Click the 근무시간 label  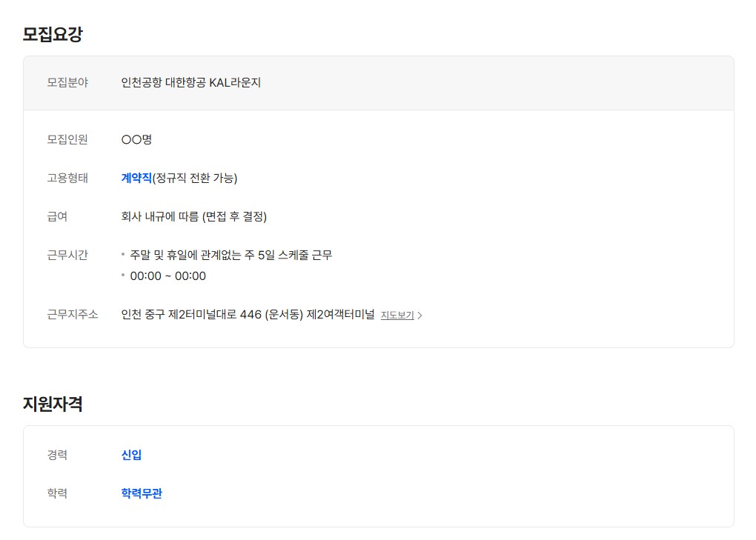pos(67,255)
